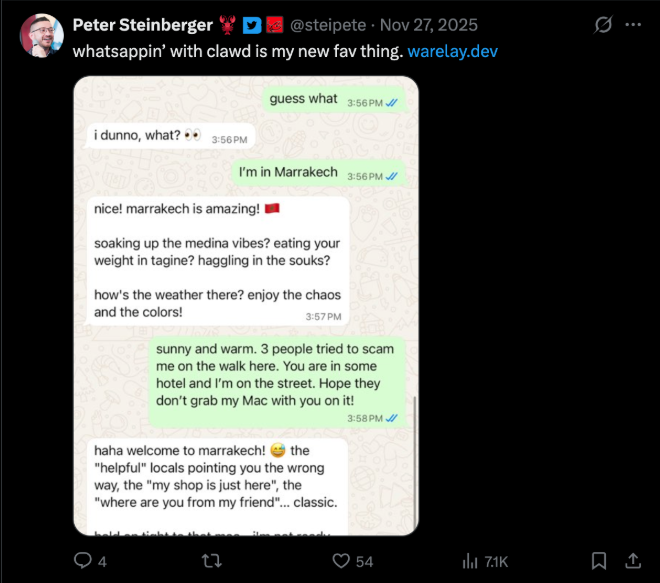Click the Grok icon beside the ellipsis
Screen dimensions: 660x583
(603, 25)
